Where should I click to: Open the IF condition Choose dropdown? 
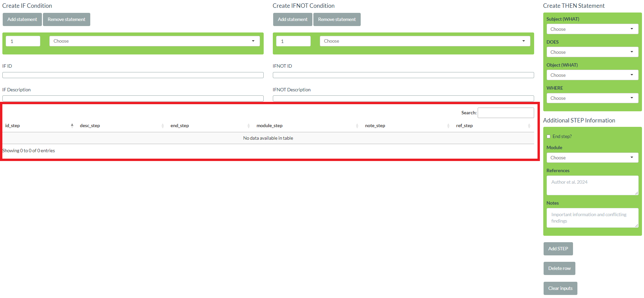[x=154, y=41]
